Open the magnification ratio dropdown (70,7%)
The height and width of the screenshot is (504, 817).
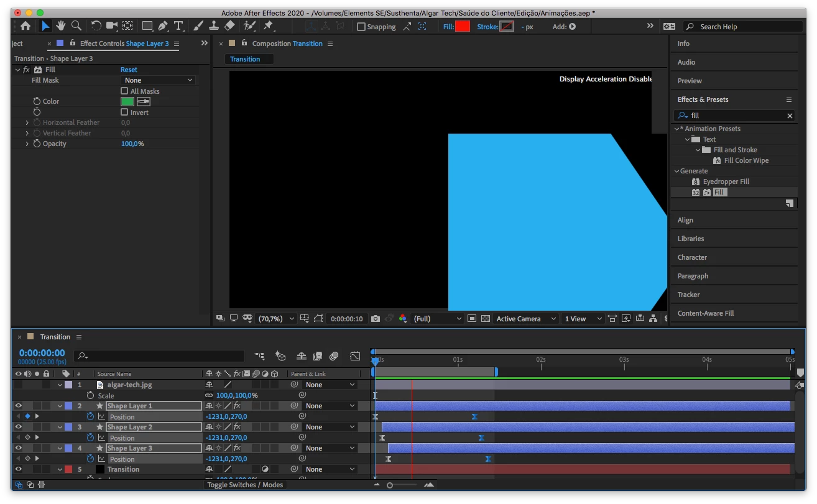click(275, 319)
